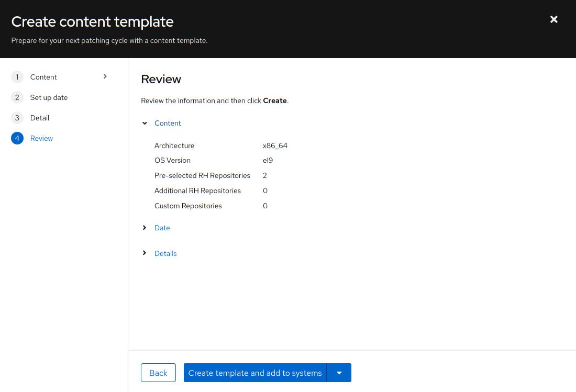Screen dimensions: 576x392
Task: Go to the Content wizard step
Action: coord(43,77)
